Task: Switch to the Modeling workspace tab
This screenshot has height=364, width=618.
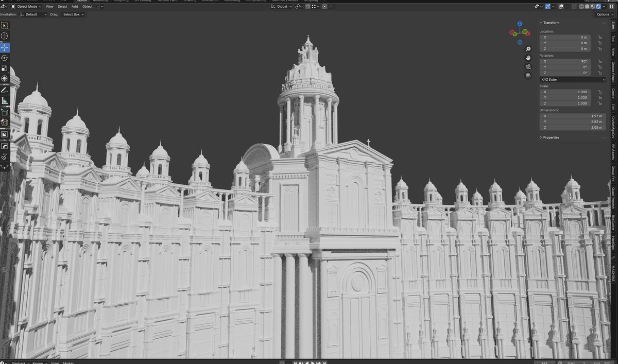Action: tap(101, 1)
